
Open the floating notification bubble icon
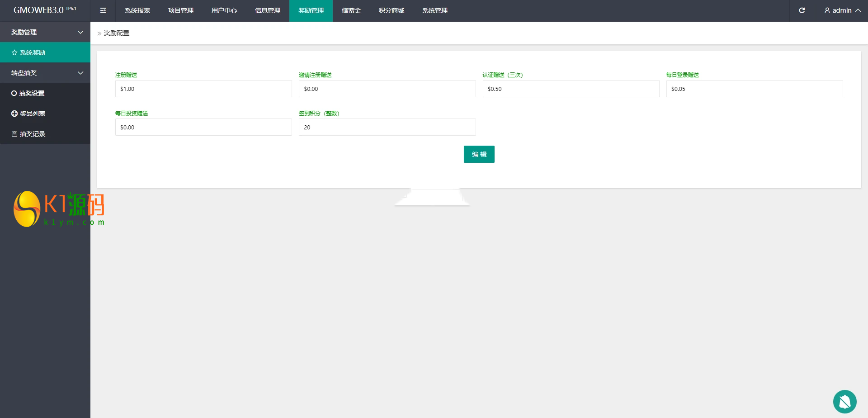pos(845,402)
